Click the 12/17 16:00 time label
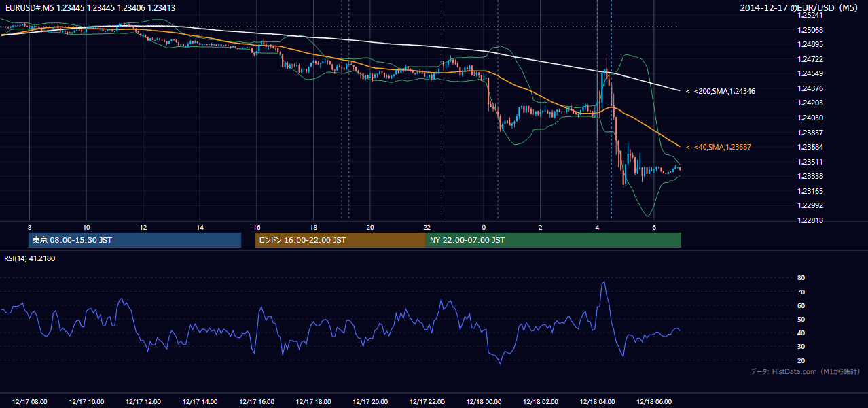The width and height of the screenshot is (868, 408). pos(257,402)
